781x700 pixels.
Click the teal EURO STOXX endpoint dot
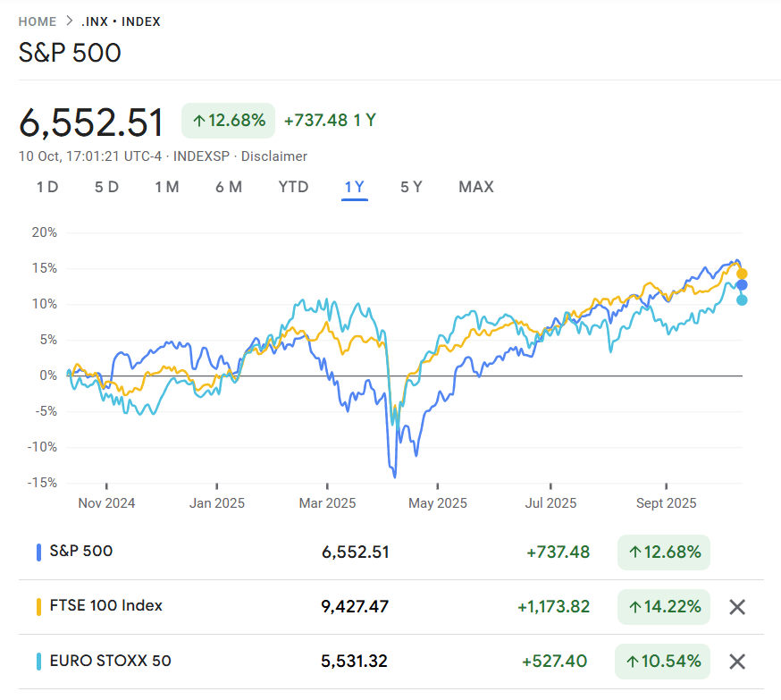pyautogui.click(x=742, y=300)
